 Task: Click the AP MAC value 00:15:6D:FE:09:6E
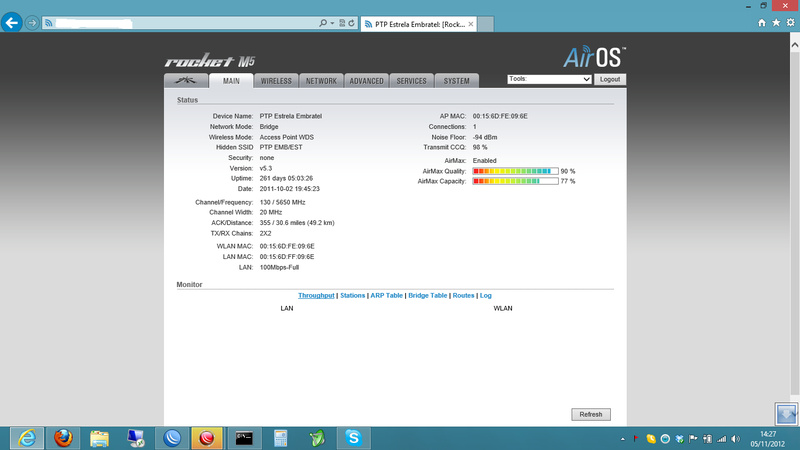point(500,116)
